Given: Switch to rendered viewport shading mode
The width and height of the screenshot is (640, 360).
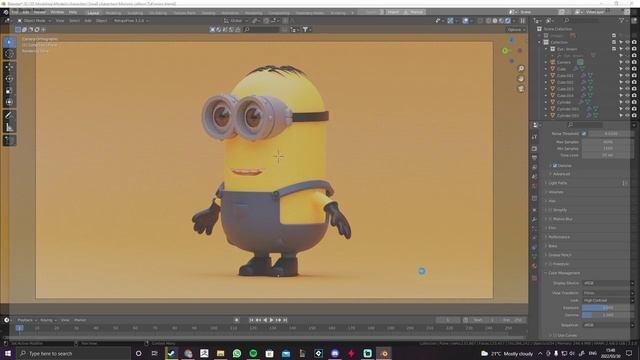Looking at the screenshot, I should [x=508, y=20].
